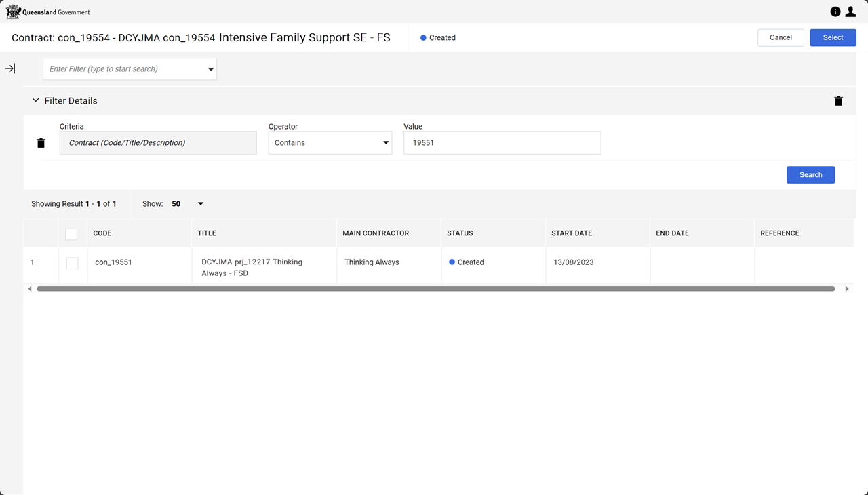Collapse the Filter Details section
Screen dimensions: 868x495
[36, 100]
